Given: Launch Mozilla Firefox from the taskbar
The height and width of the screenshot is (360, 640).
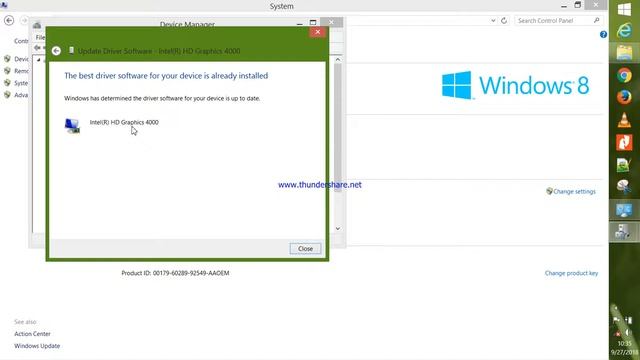Looking at the screenshot, I should click(624, 98).
